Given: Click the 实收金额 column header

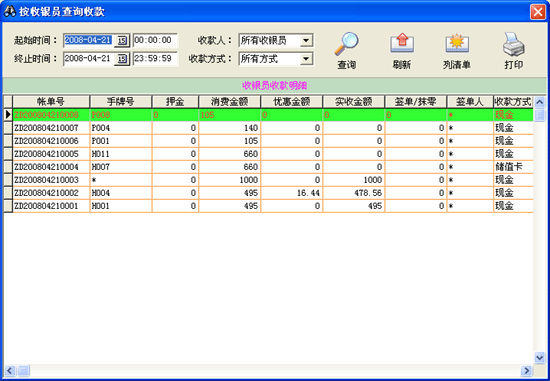Looking at the screenshot, I should [354, 102].
